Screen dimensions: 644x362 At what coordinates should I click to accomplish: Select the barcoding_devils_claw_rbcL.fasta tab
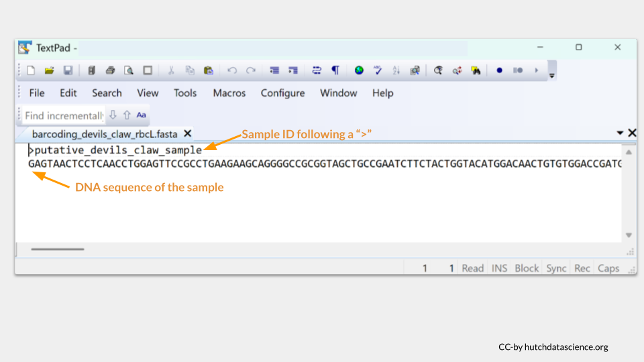105,134
